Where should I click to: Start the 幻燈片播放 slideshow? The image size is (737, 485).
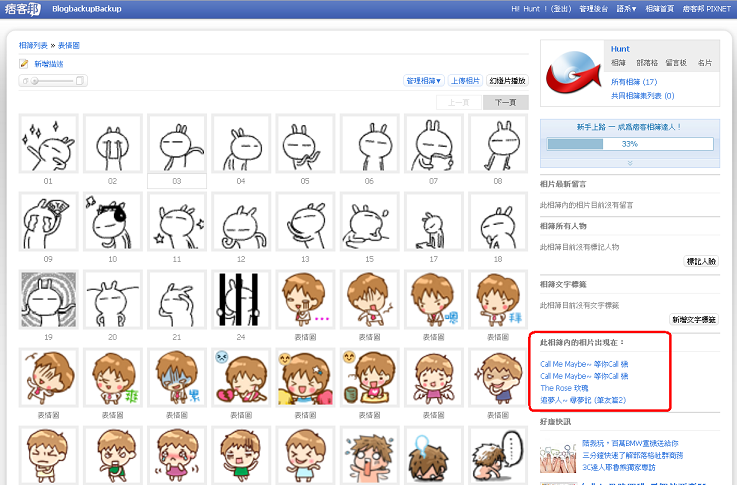[x=507, y=81]
